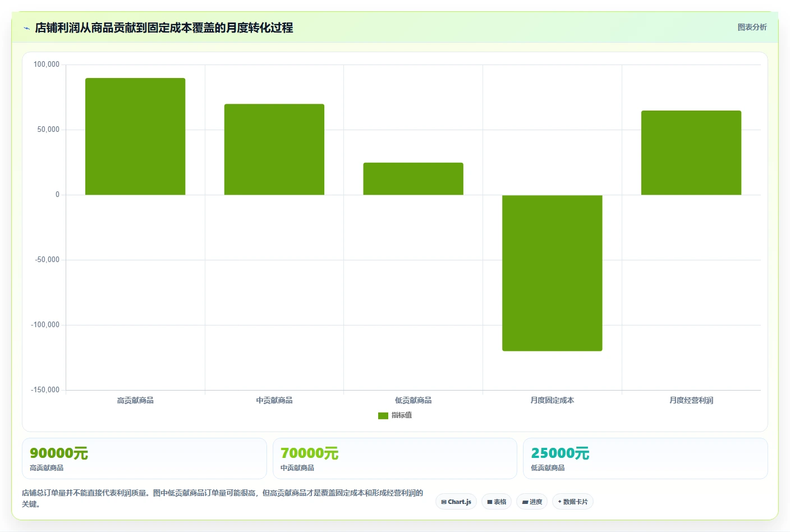Click the 低贡献商品 x-axis label
Screen dimensions: 790x532
[414, 400]
